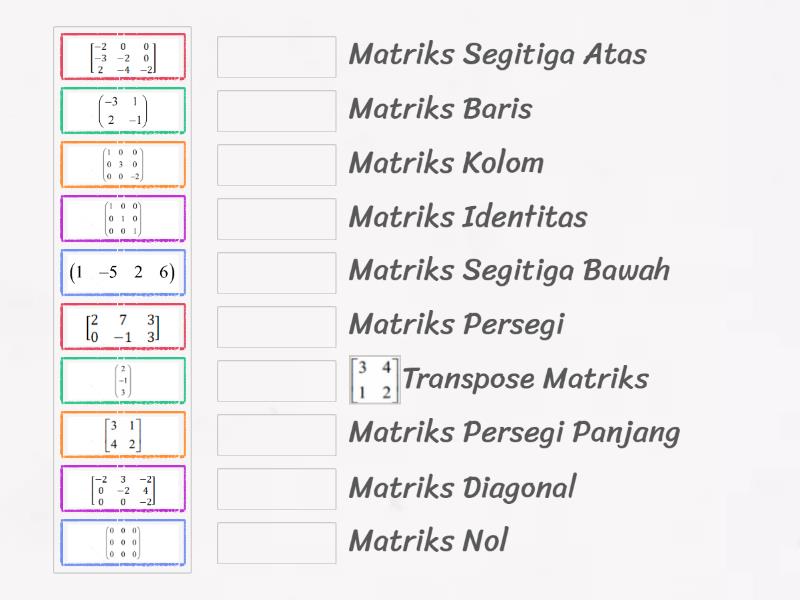
Task: Select the upper triangular matrix card
Action: [x=123, y=489]
